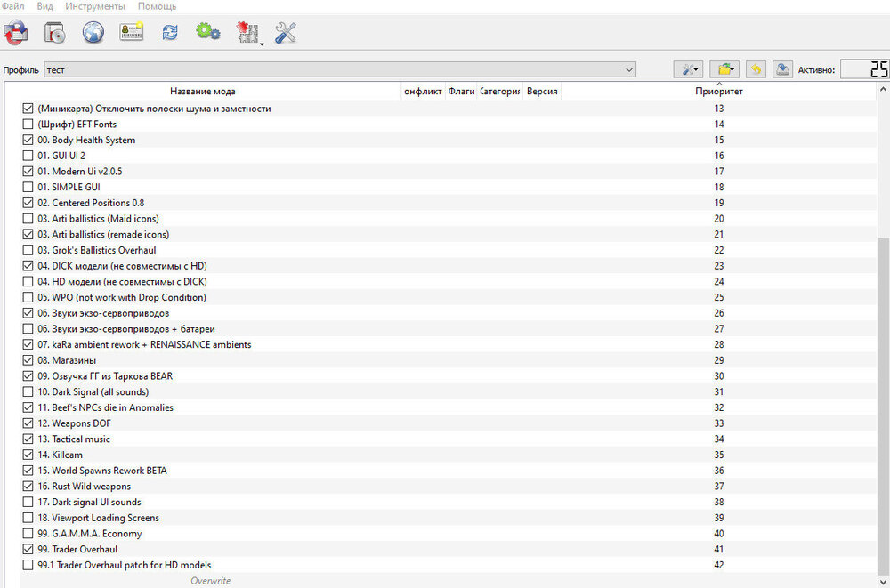Select the 06. Звуки экзо-сервоприводов mod name
Screen dimensions: 890x588
103,313
